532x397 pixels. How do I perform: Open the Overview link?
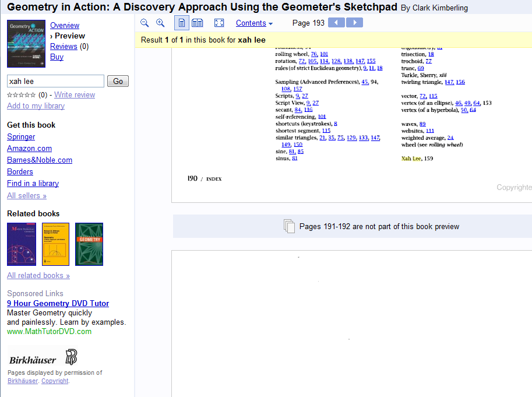65,25
